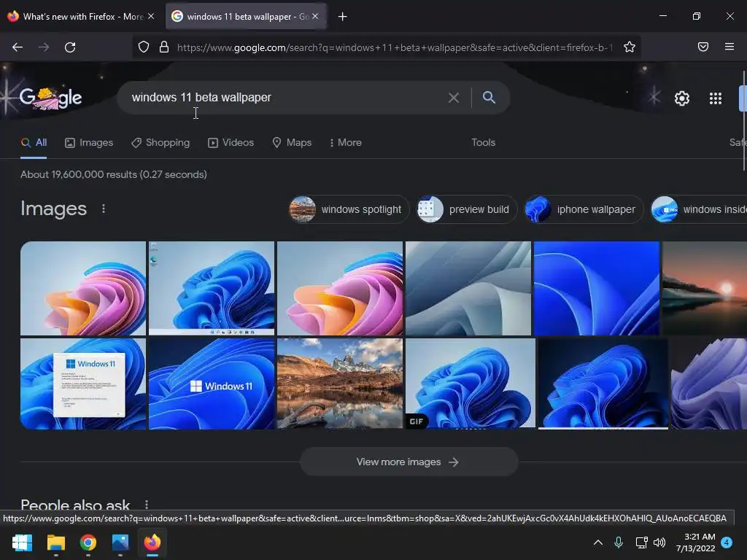
Task: Open blue folds close-up wallpaper thumbnail
Action: click(x=597, y=289)
